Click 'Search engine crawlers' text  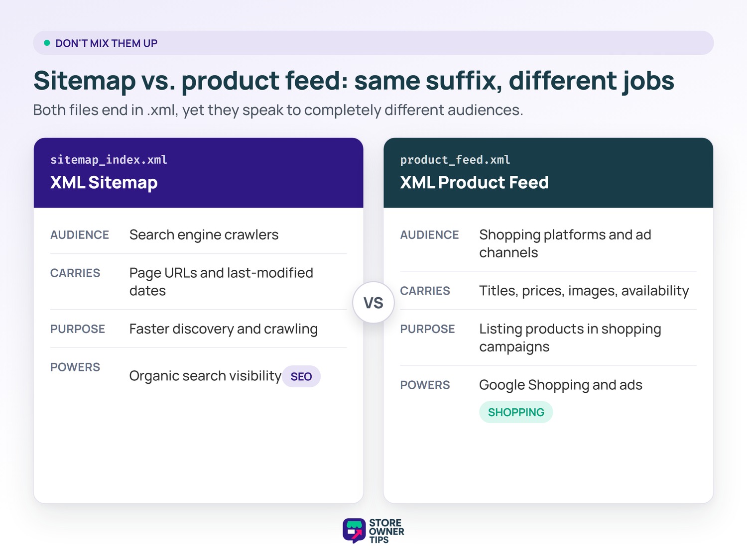coord(204,235)
